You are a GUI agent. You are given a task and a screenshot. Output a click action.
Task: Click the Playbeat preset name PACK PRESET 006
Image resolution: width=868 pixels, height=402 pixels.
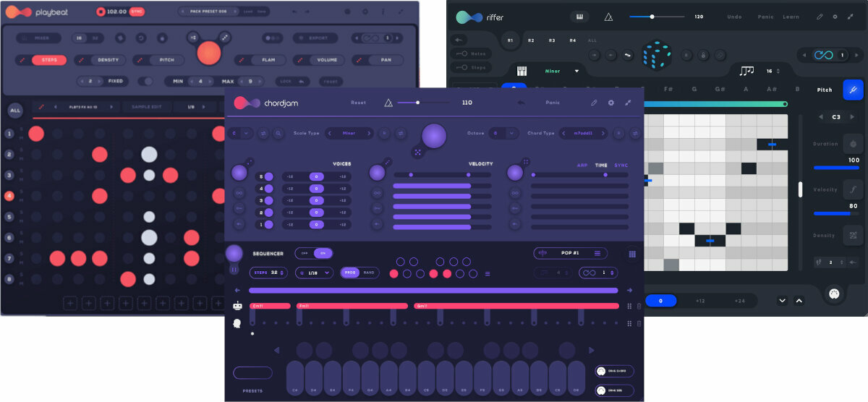[x=207, y=12]
